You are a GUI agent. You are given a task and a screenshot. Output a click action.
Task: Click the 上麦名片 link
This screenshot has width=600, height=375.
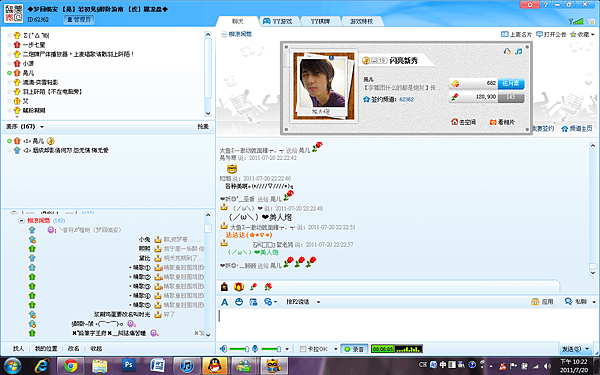(517, 34)
